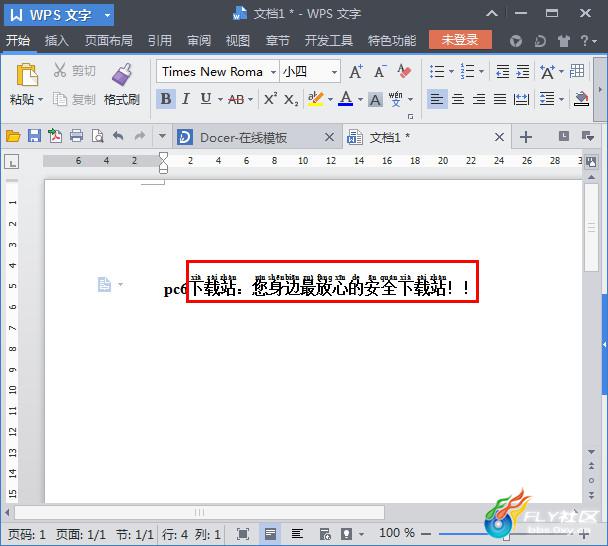The width and height of the screenshot is (608, 546).
Task: Expand bullet list options arrow
Action: 451,72
